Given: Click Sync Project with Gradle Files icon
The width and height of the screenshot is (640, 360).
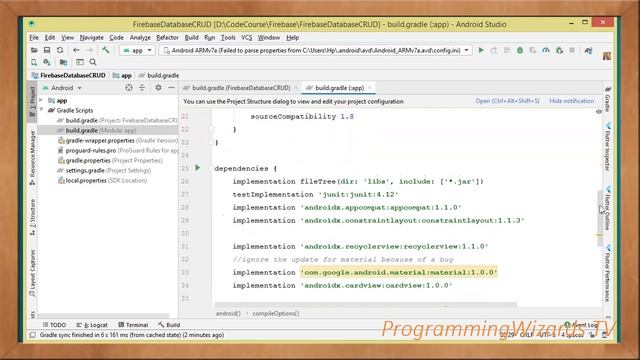Looking at the screenshot, I should (588, 50).
